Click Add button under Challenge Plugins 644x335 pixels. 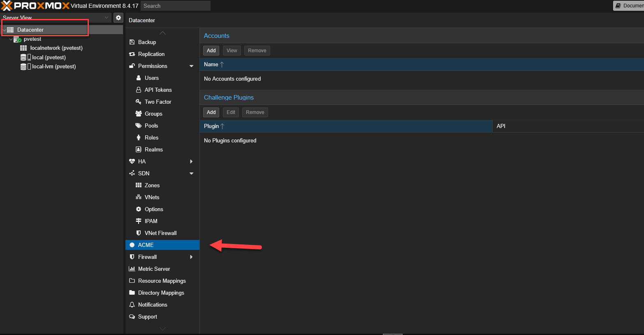pyautogui.click(x=211, y=112)
